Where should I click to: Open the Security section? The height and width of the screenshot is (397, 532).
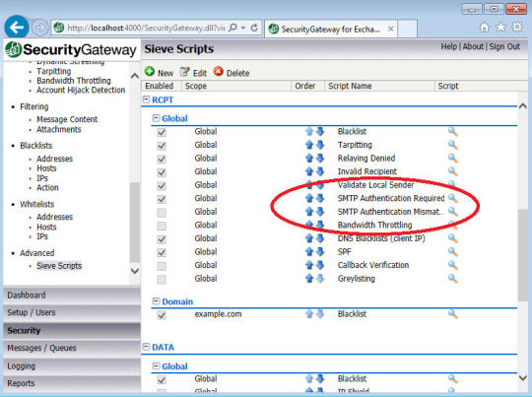tap(72, 330)
